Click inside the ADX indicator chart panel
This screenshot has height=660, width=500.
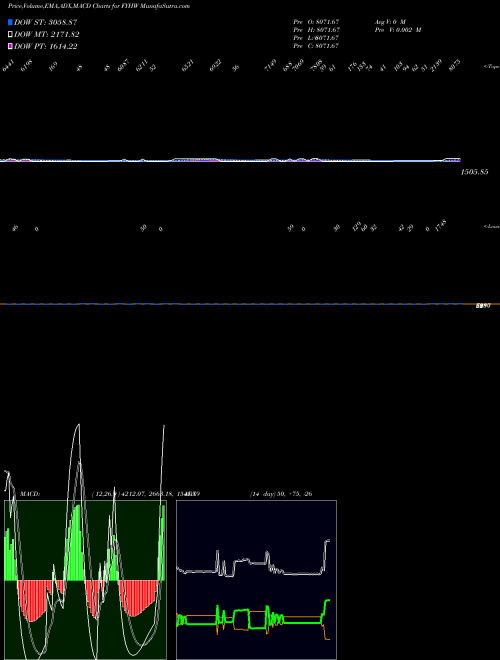(x=256, y=580)
